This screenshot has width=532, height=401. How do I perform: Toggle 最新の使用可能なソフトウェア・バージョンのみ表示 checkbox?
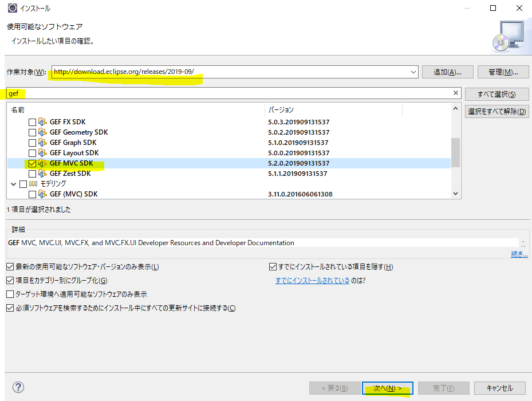tap(10, 267)
